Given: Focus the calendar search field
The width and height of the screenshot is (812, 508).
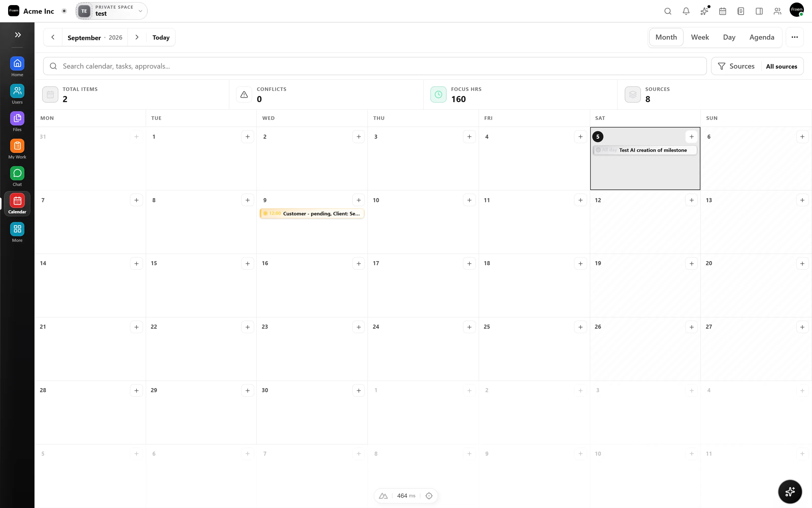Looking at the screenshot, I should point(375,66).
